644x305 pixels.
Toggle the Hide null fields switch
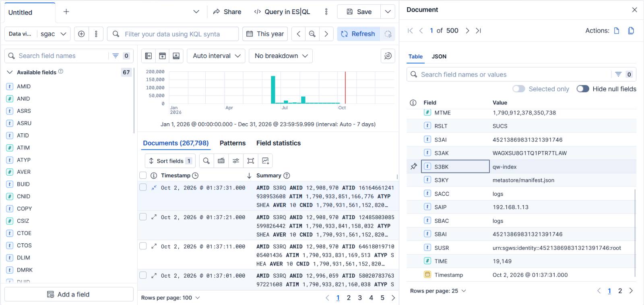pyautogui.click(x=583, y=89)
